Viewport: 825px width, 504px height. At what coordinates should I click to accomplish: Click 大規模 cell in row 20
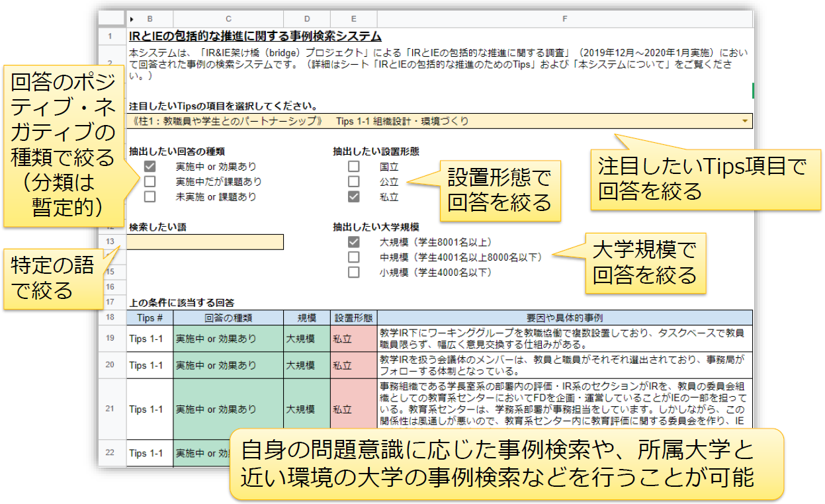click(307, 365)
